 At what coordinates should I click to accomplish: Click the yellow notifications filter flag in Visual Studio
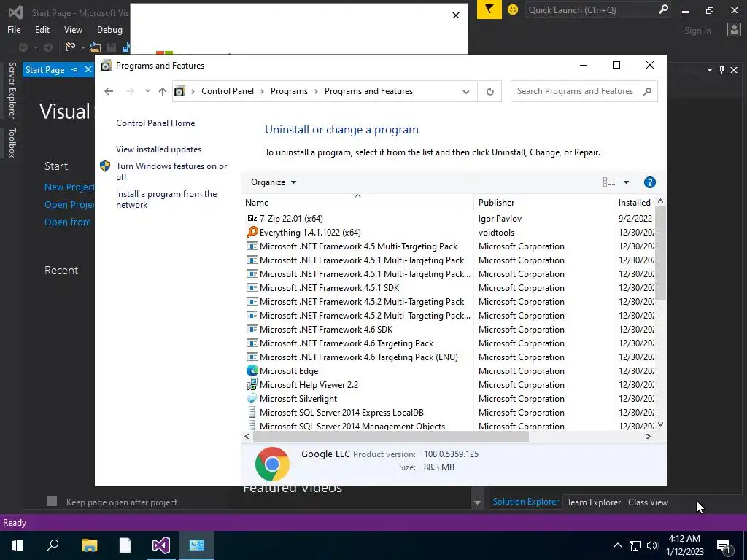tap(489, 9)
